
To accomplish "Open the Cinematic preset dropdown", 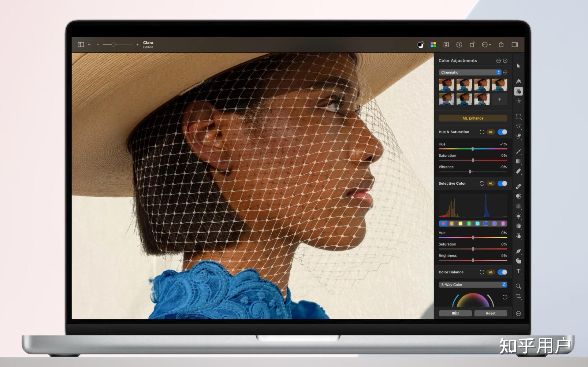I will [498, 72].
